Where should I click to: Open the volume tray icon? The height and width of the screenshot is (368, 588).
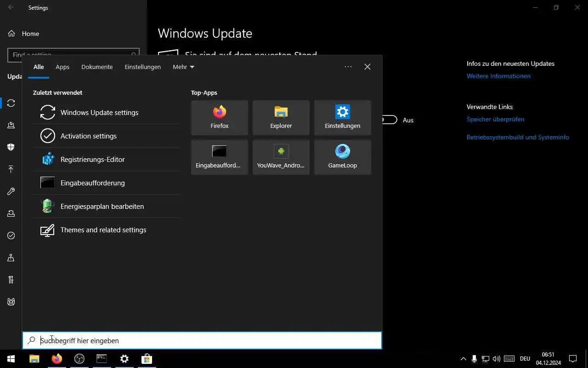(497, 359)
